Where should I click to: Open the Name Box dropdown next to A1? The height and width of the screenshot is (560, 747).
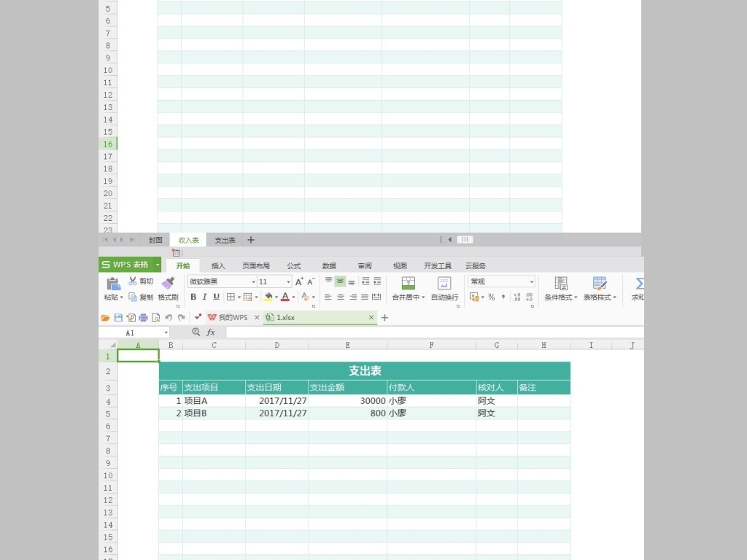[x=166, y=332]
